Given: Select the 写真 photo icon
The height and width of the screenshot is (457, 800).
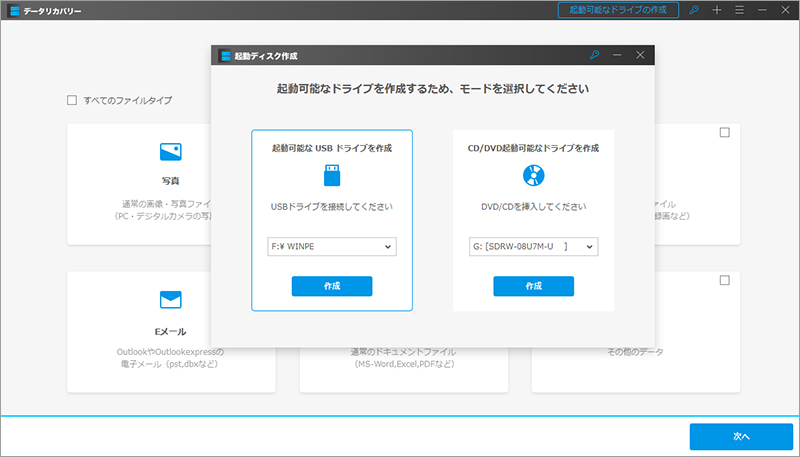Looking at the screenshot, I should [x=171, y=152].
